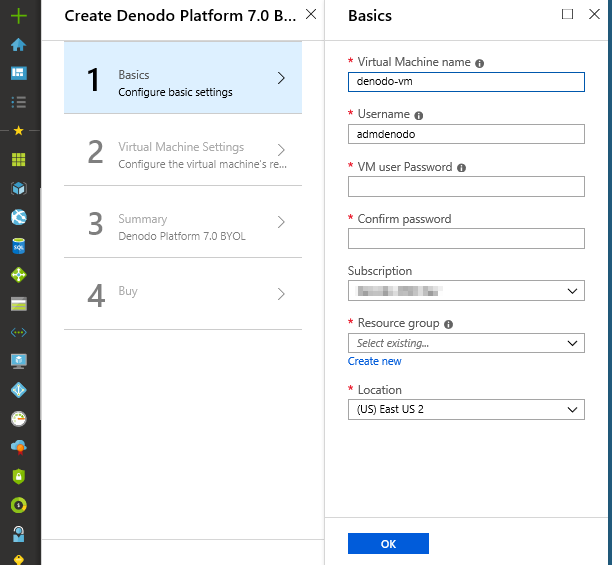Open Storage accounts icon
Viewport: 612px width, 565px height.
click(x=18, y=304)
